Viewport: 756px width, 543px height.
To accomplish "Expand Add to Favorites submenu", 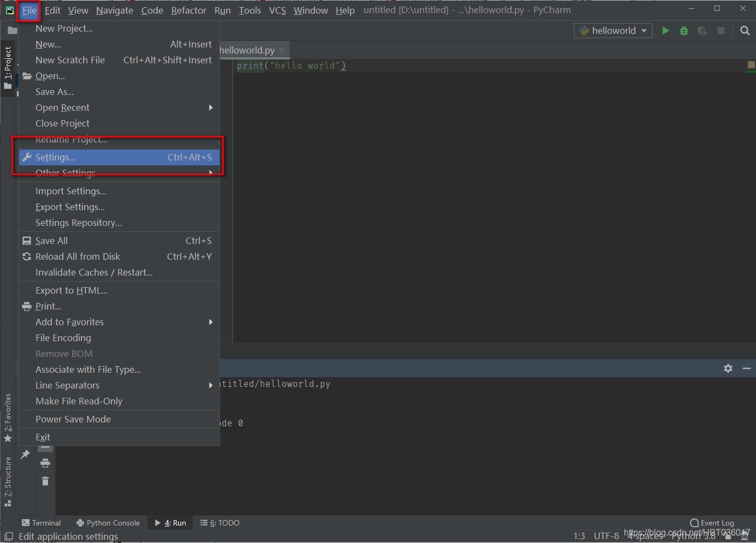I will pyautogui.click(x=119, y=322).
